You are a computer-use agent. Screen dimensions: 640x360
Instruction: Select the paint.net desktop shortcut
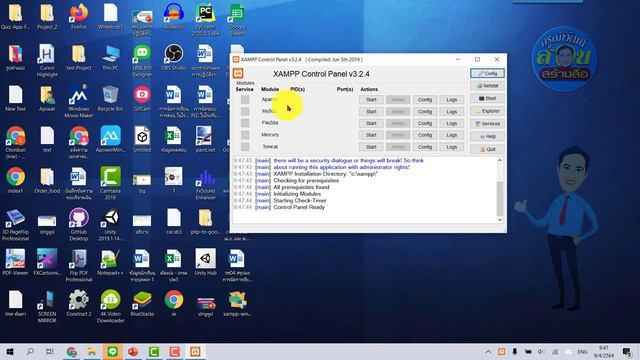pyautogui.click(x=205, y=140)
